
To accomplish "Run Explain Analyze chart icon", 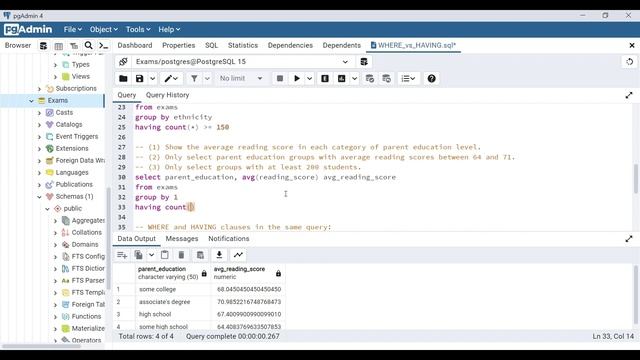I will 342,78.
